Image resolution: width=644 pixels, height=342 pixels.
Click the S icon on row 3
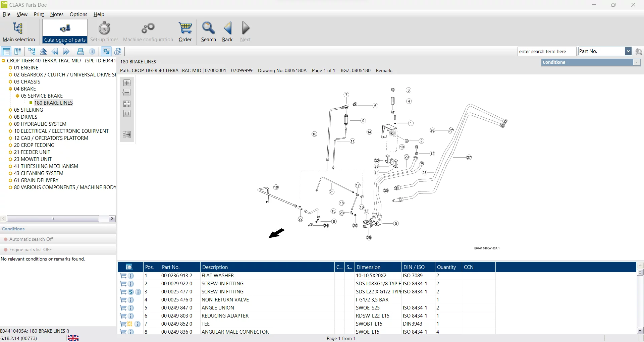coord(130,292)
